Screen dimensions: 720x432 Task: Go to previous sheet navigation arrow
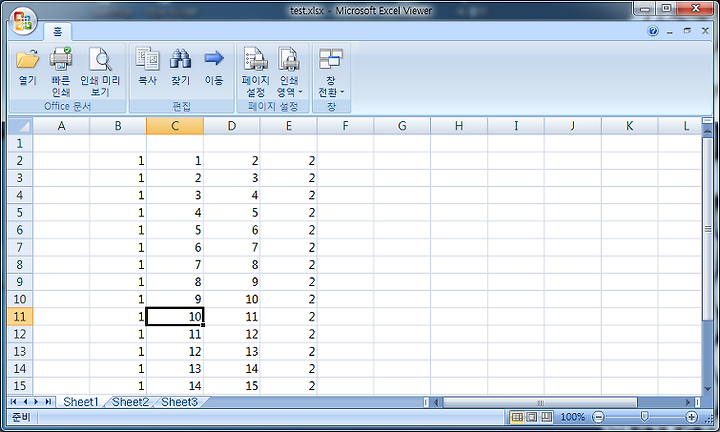click(x=25, y=402)
